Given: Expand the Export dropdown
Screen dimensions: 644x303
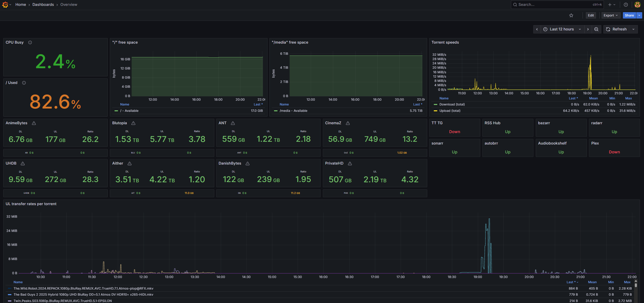Looking at the screenshot, I should pyautogui.click(x=610, y=15).
